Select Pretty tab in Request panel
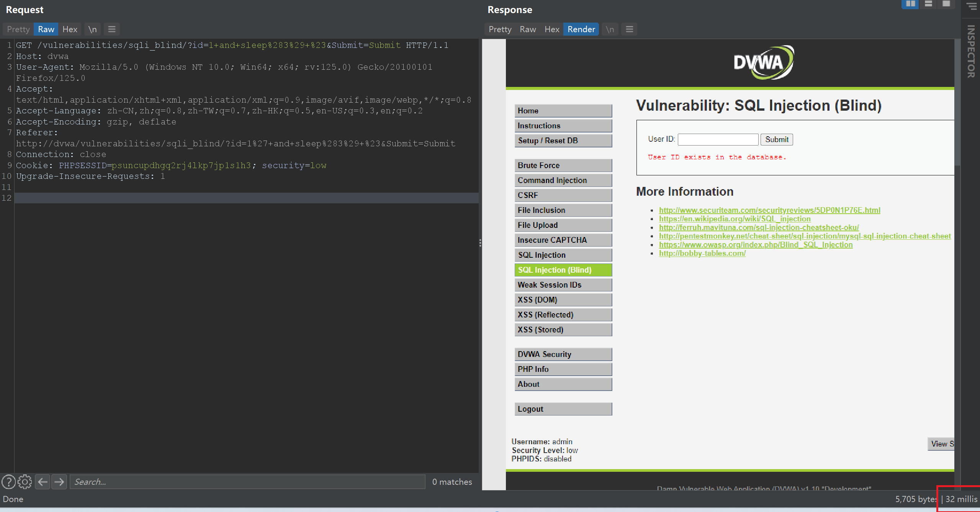The height and width of the screenshot is (512, 980). [18, 29]
